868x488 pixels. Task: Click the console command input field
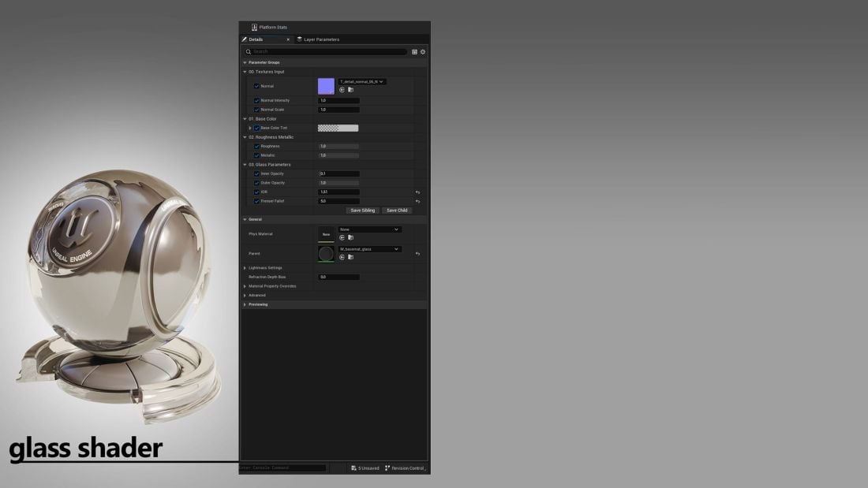(282, 468)
